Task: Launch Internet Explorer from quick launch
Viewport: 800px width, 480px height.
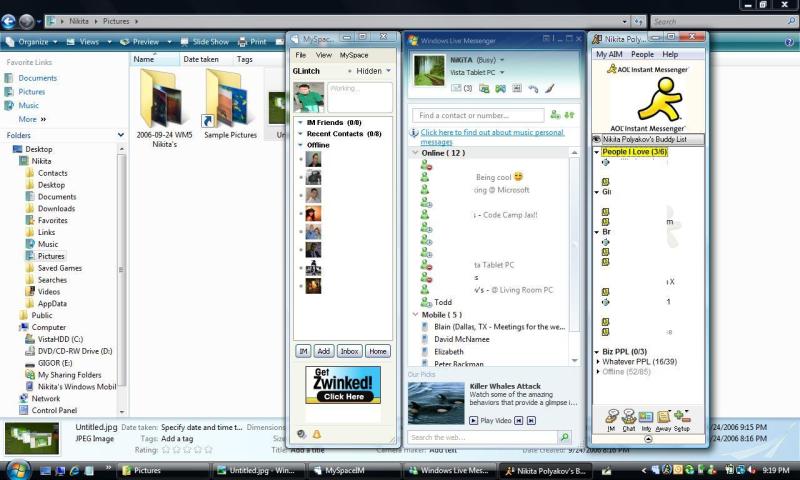Action: pos(74,470)
